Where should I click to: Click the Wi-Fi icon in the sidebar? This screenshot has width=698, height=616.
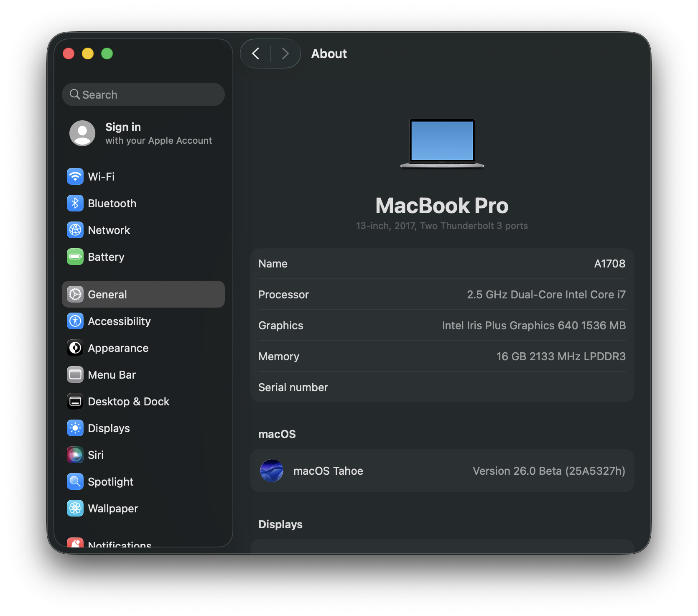click(75, 177)
